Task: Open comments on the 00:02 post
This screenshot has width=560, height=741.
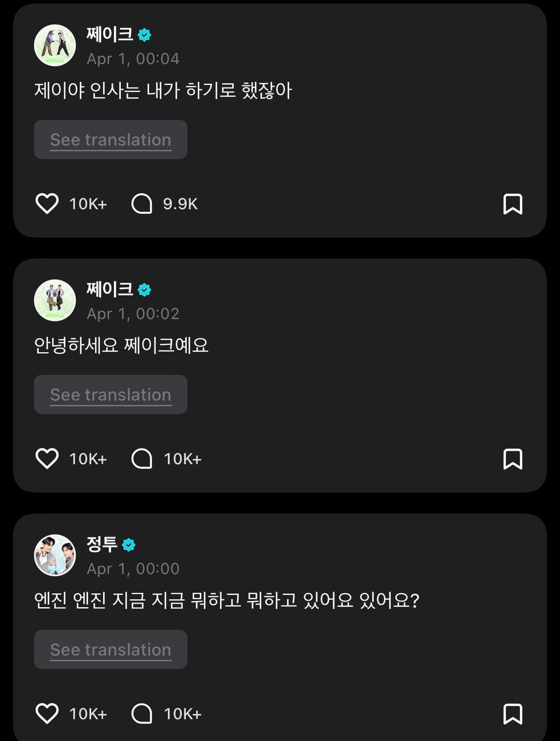Action: [x=142, y=459]
